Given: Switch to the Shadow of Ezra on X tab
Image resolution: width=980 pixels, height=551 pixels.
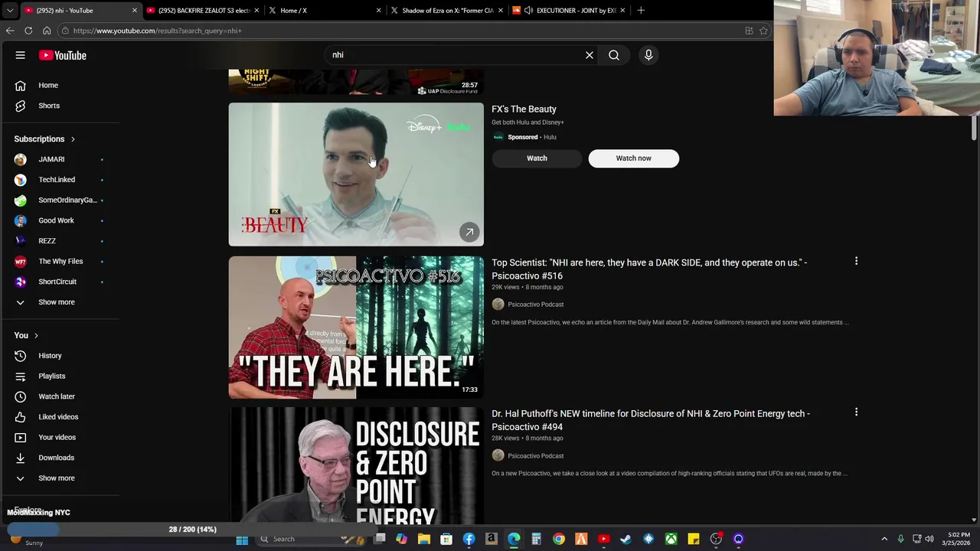Looking at the screenshot, I should [x=446, y=11].
